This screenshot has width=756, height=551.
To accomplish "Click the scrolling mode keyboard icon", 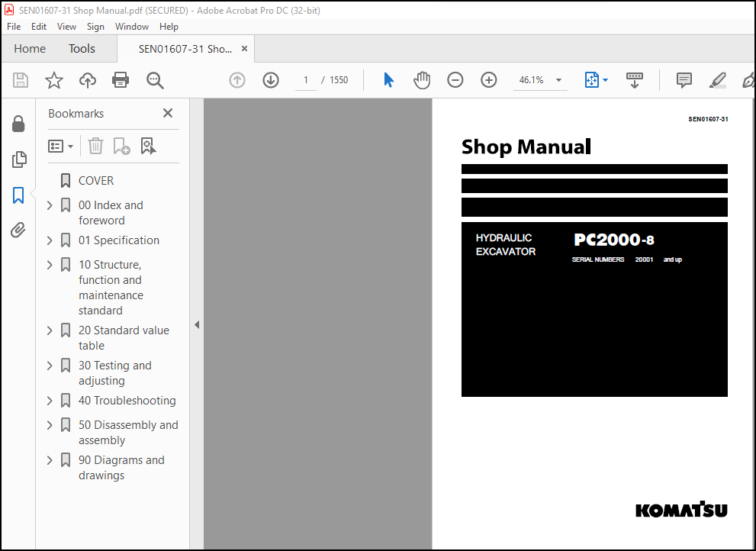I will (635, 80).
